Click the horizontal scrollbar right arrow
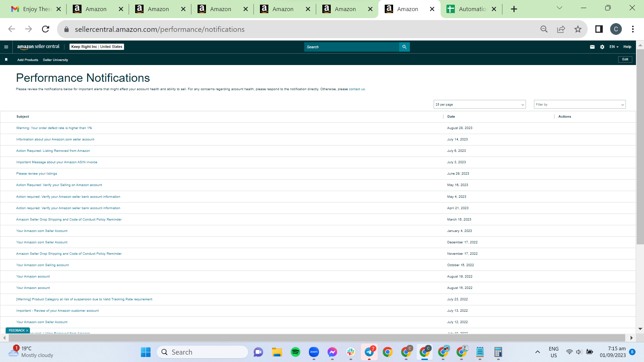644x362 pixels. (x=632, y=338)
